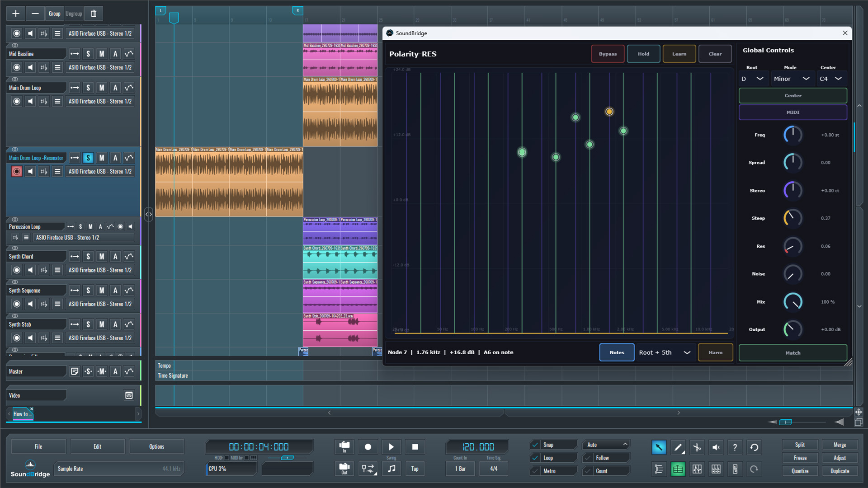This screenshot has width=868, height=488.
Task: Click the green sequencer view icon
Action: pyautogui.click(x=678, y=469)
